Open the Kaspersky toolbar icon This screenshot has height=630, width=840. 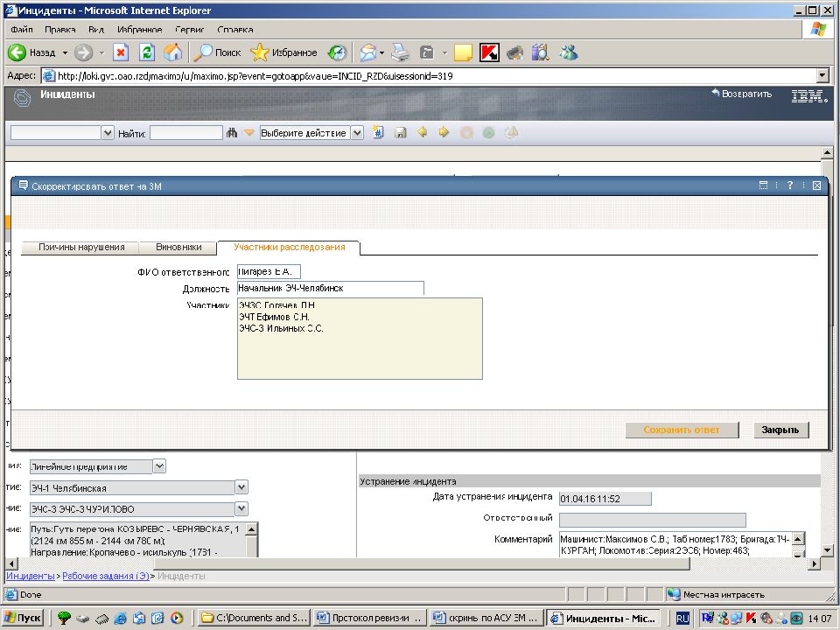pyautogui.click(x=489, y=52)
